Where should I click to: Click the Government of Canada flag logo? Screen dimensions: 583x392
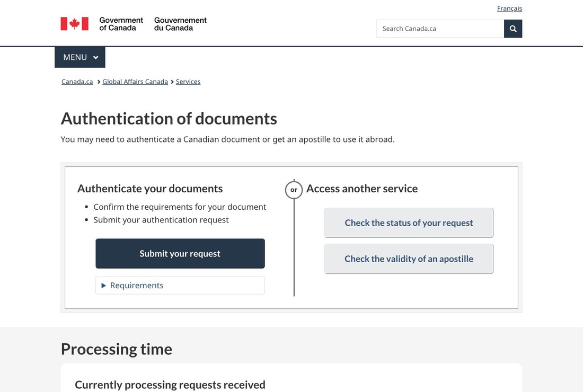pyautogui.click(x=74, y=24)
